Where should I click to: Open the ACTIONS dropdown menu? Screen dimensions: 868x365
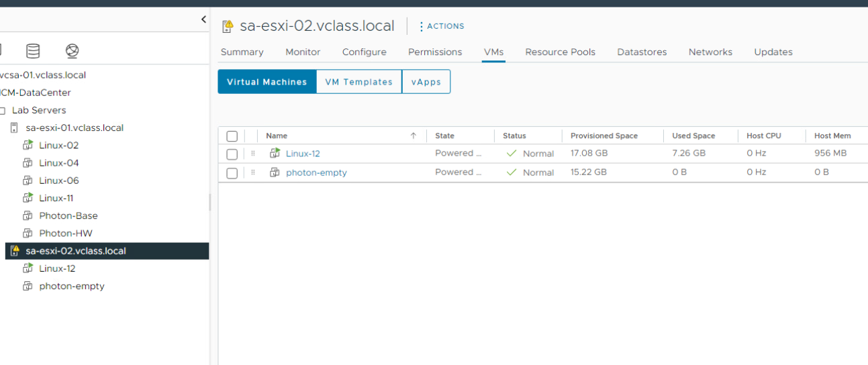pyautogui.click(x=442, y=26)
